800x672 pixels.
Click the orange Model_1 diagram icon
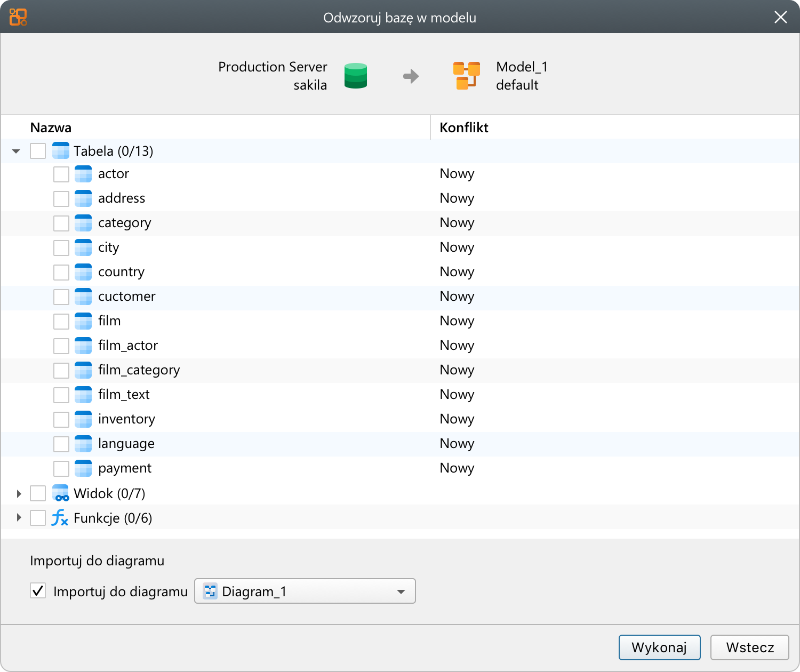tap(467, 75)
